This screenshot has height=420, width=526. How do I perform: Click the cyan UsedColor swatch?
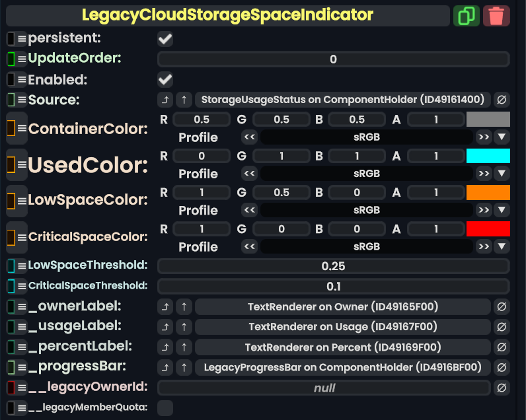pyautogui.click(x=488, y=156)
